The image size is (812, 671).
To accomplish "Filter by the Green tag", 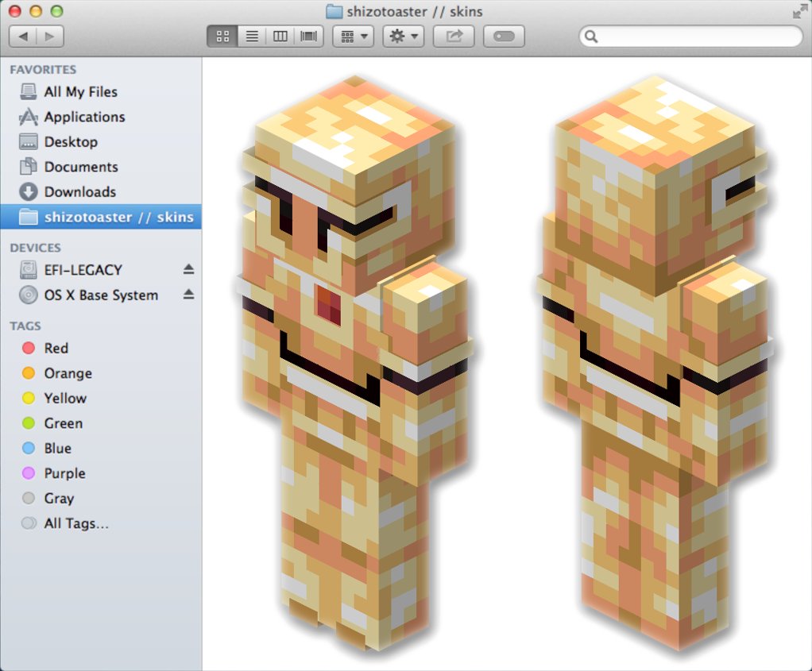I will [x=100, y=423].
